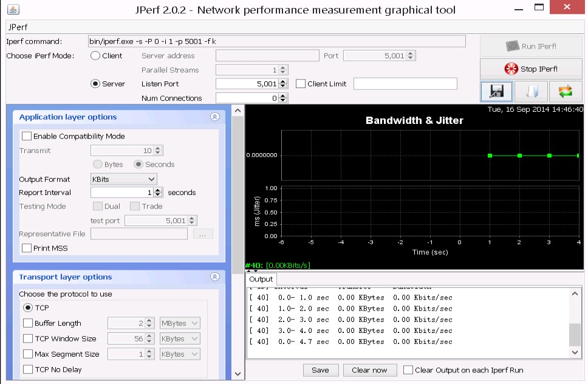Stop the running IPerf test
The width and height of the screenshot is (588, 384).
click(531, 69)
